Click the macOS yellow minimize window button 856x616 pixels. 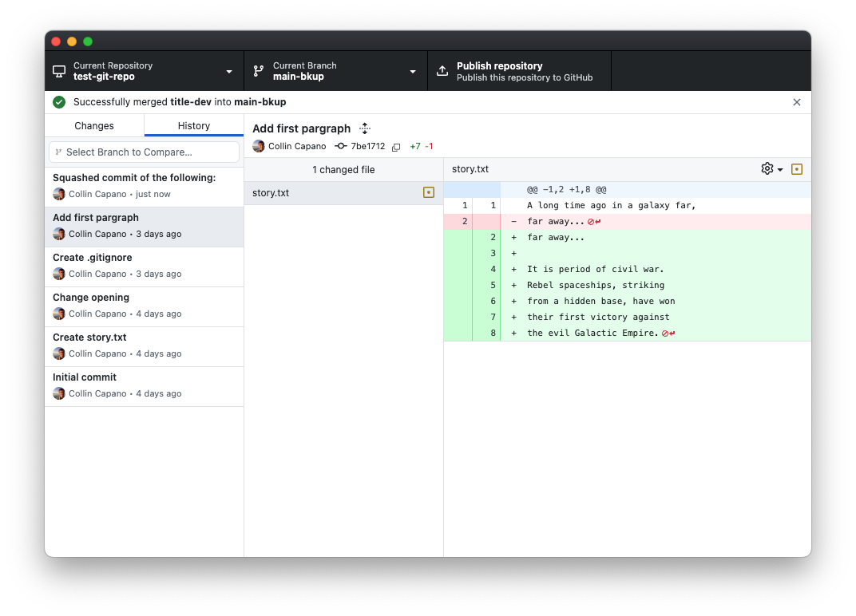pyautogui.click(x=72, y=41)
